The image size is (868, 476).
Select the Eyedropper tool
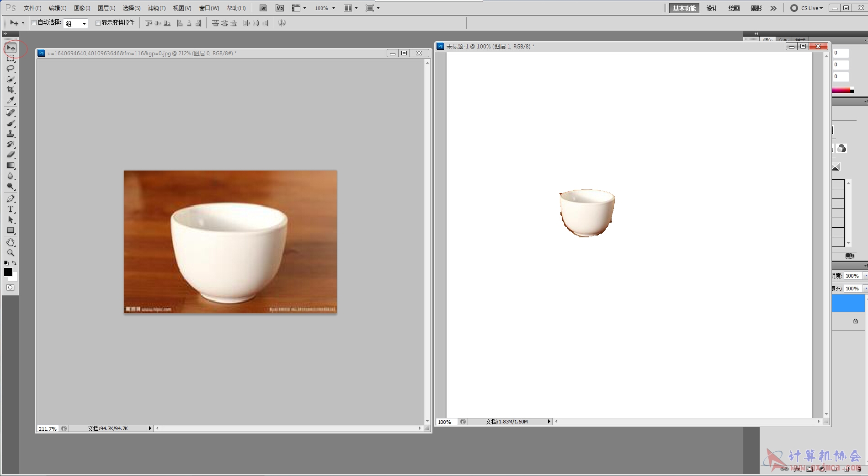point(11,100)
